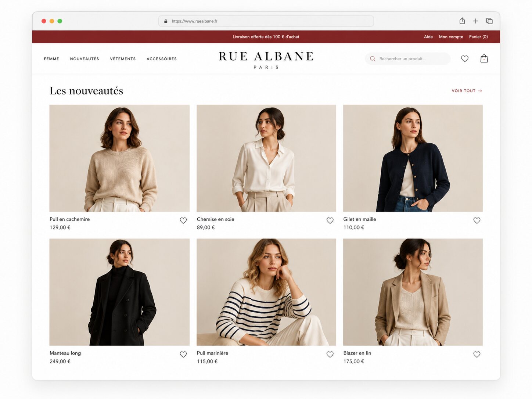Click the Pull marinière product name
The image size is (532, 399).
(213, 353)
